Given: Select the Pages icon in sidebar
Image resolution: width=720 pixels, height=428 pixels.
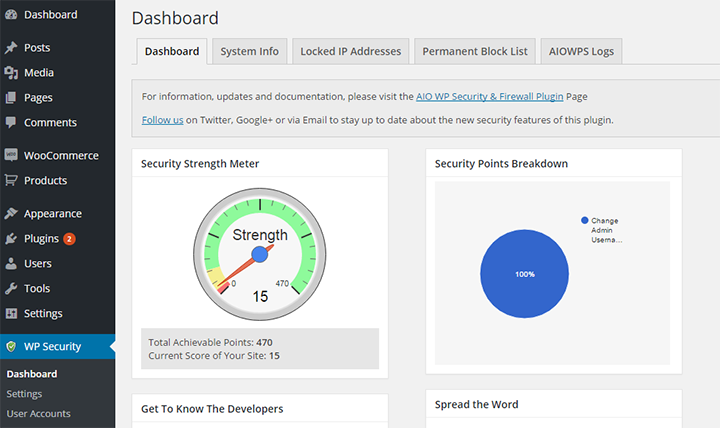Looking at the screenshot, I should (11, 97).
